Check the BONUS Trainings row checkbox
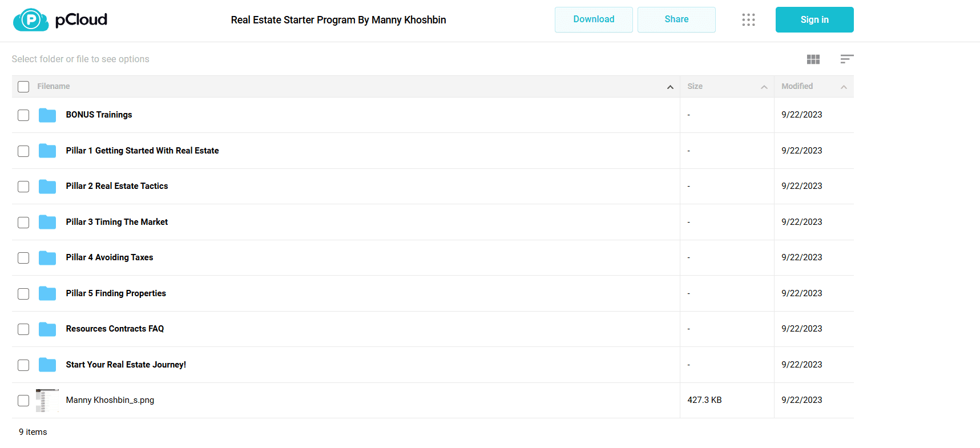This screenshot has height=448, width=980. coord(23,115)
